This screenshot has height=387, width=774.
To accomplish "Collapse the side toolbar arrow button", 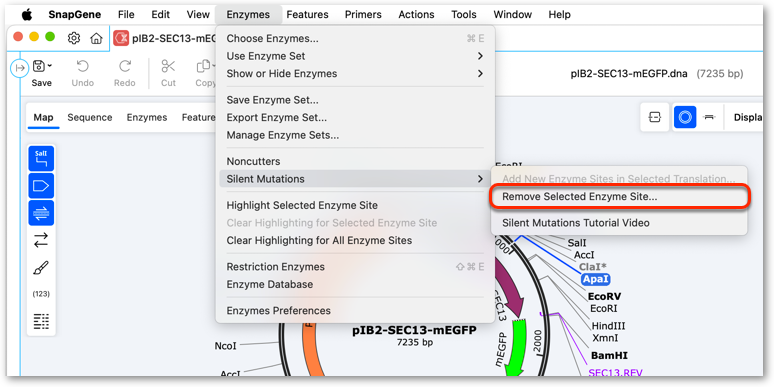I will click(x=20, y=68).
